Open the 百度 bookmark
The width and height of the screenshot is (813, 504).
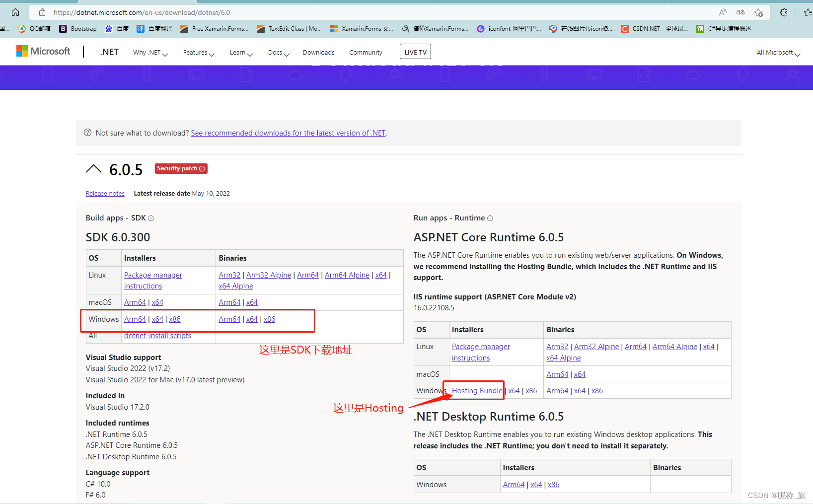(117, 29)
